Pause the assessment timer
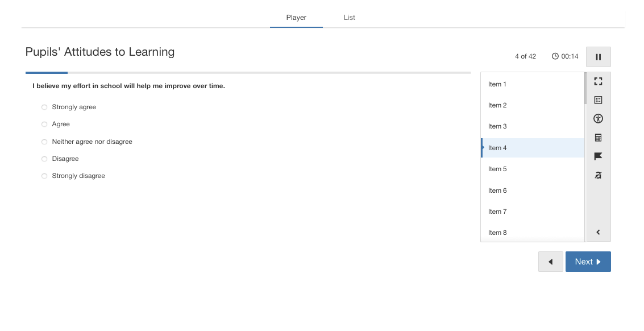 (598, 57)
